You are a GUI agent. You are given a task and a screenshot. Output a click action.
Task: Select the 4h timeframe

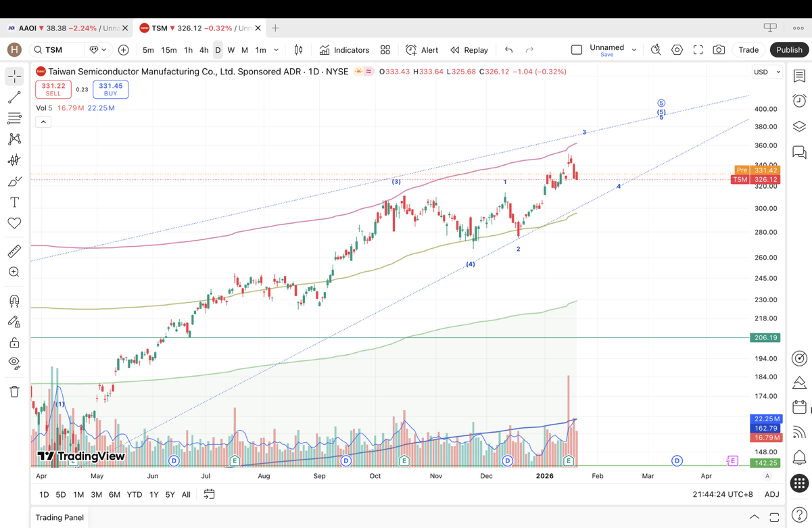[204, 50]
